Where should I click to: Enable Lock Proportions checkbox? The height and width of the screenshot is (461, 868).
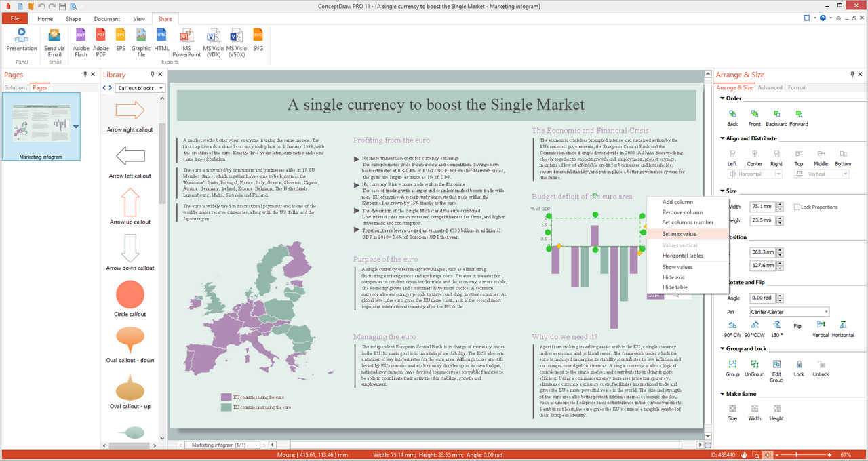[797, 207]
